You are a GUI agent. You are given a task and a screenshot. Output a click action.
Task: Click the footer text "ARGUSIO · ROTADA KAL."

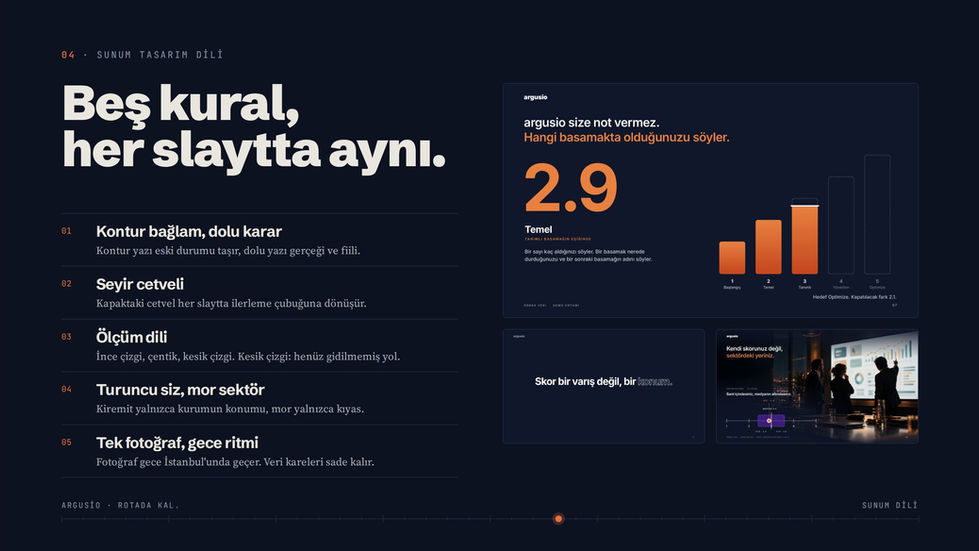(120, 505)
